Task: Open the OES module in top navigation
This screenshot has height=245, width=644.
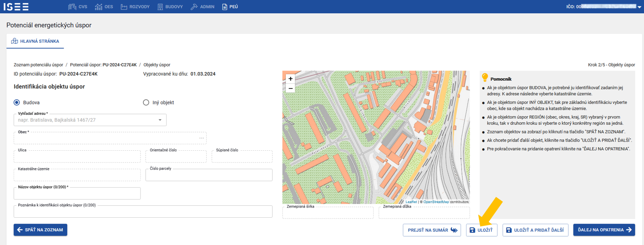Action: click(x=104, y=7)
